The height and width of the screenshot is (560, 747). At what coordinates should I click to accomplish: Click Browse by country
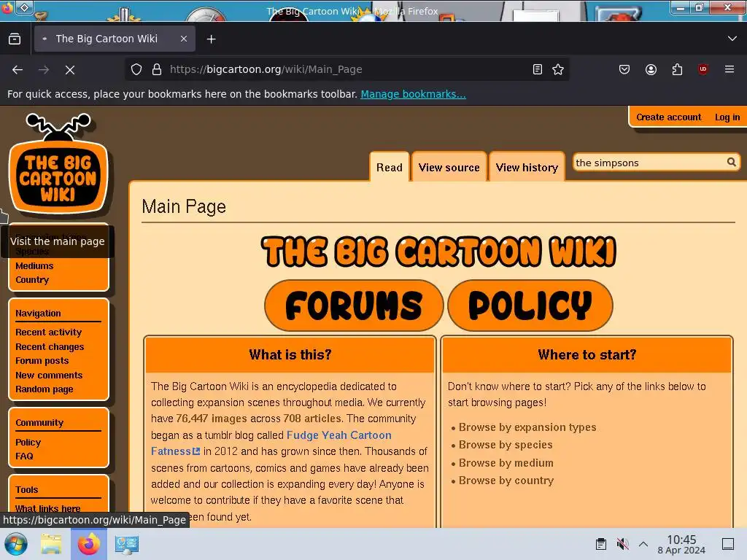point(506,481)
